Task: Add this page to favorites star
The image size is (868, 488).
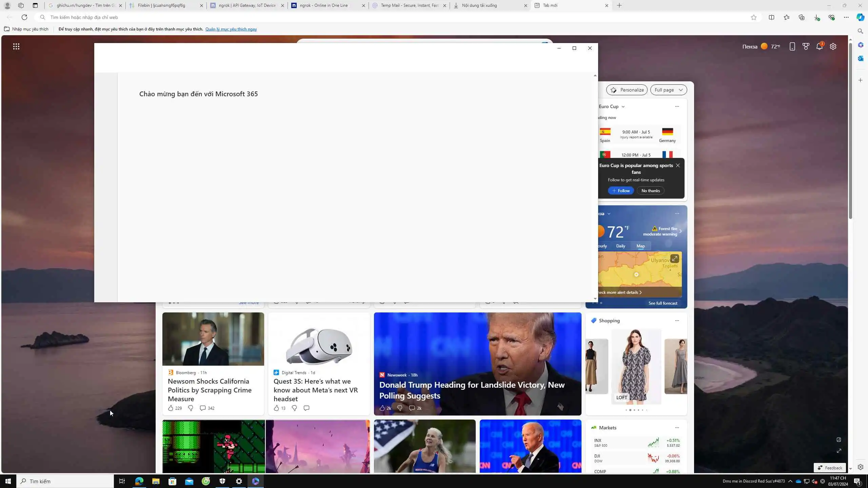Action: [753, 17]
